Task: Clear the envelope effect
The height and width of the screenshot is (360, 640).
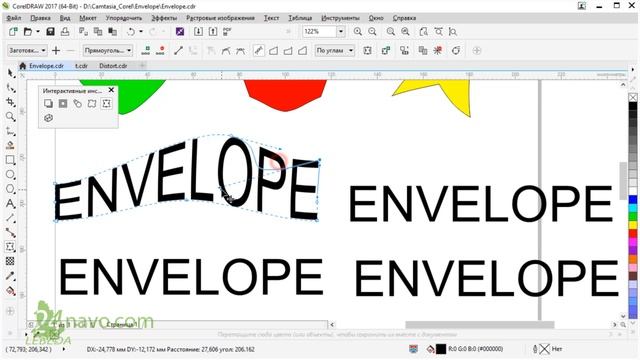Action: click(x=438, y=51)
